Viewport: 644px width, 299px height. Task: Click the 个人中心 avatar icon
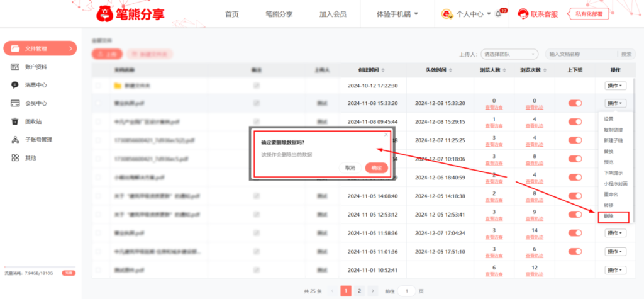(447, 14)
